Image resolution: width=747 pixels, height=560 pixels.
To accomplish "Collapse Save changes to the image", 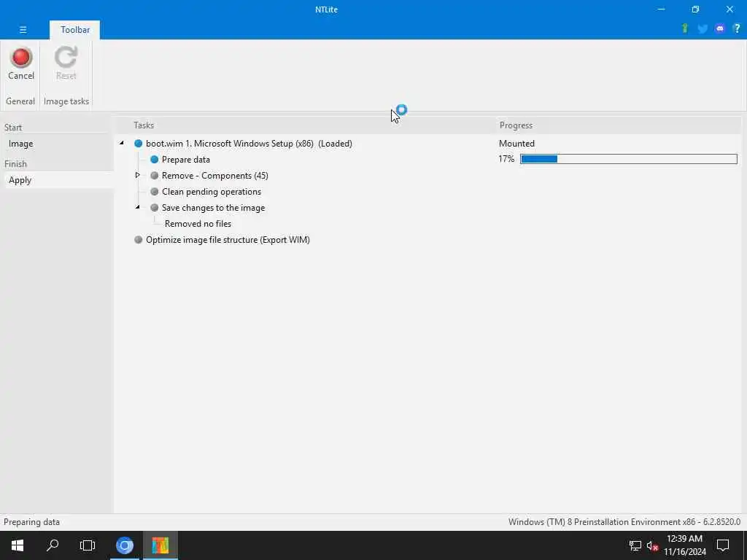I will pos(137,207).
